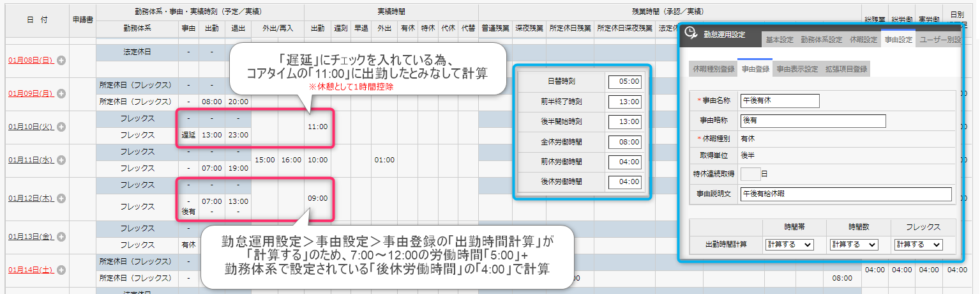Click the 事由説明文 text field
980x294 pixels.
pos(845,194)
